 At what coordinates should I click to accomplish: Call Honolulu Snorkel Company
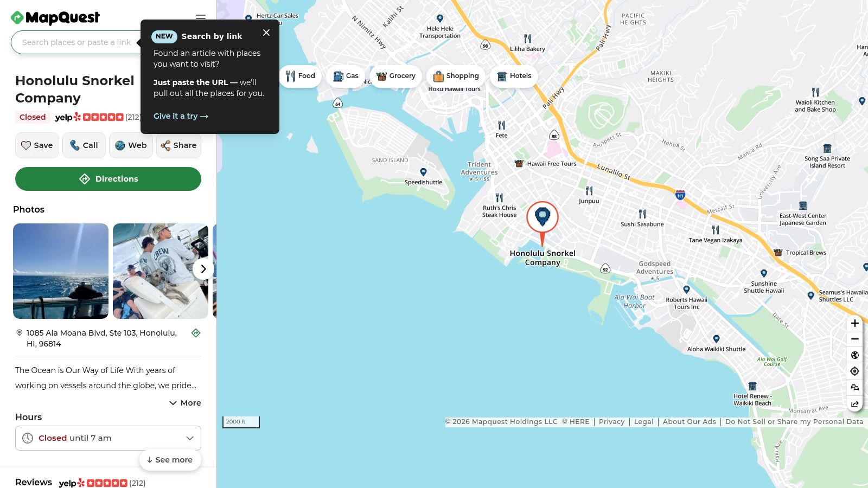pyautogui.click(x=84, y=145)
